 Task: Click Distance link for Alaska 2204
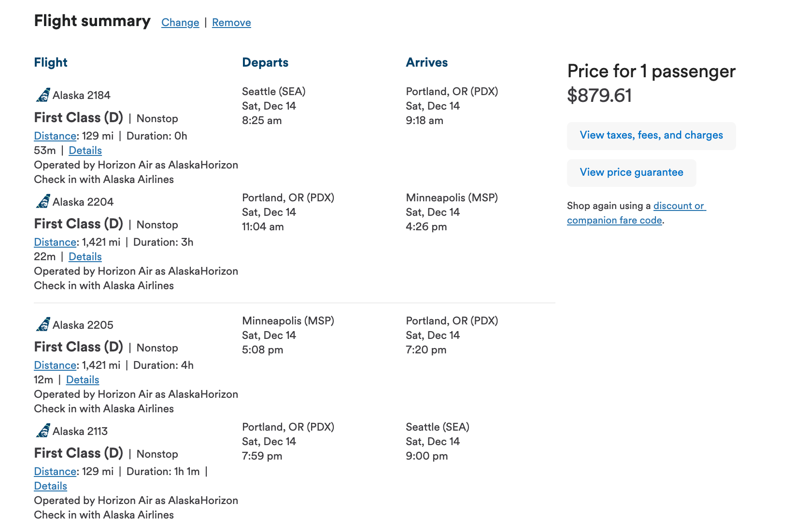click(55, 242)
